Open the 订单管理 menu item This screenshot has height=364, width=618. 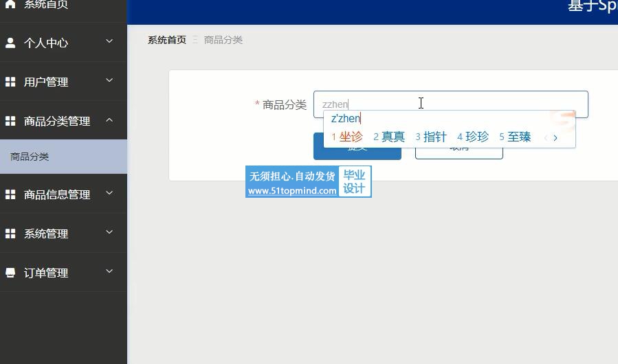[x=63, y=272]
